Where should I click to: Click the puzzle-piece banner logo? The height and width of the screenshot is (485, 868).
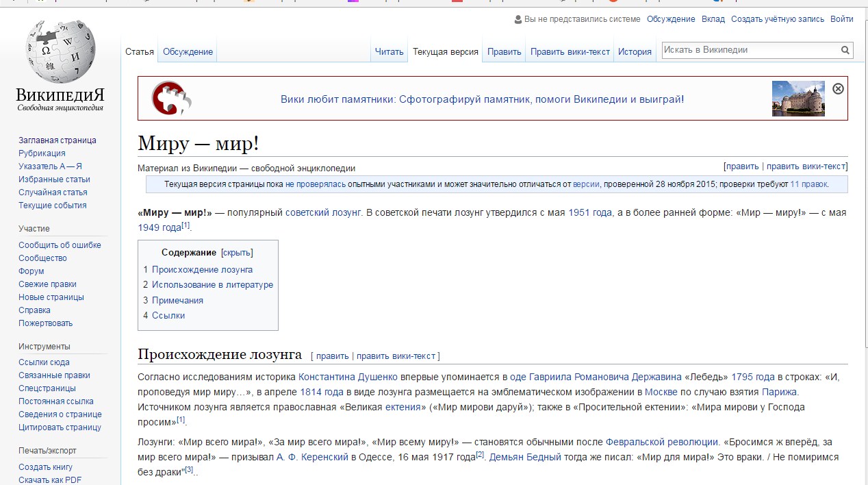tap(171, 98)
